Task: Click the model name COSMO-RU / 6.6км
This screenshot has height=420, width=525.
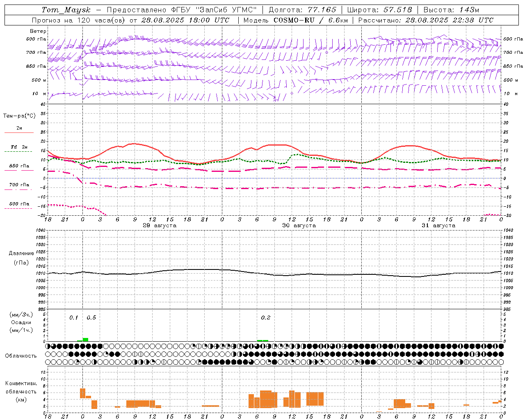Action: (x=311, y=20)
